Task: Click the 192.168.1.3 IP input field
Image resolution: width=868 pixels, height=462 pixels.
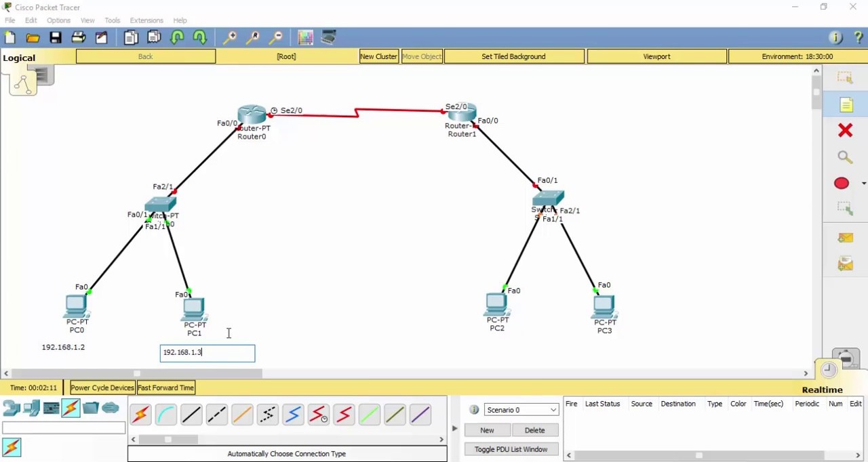Action: 207,352
